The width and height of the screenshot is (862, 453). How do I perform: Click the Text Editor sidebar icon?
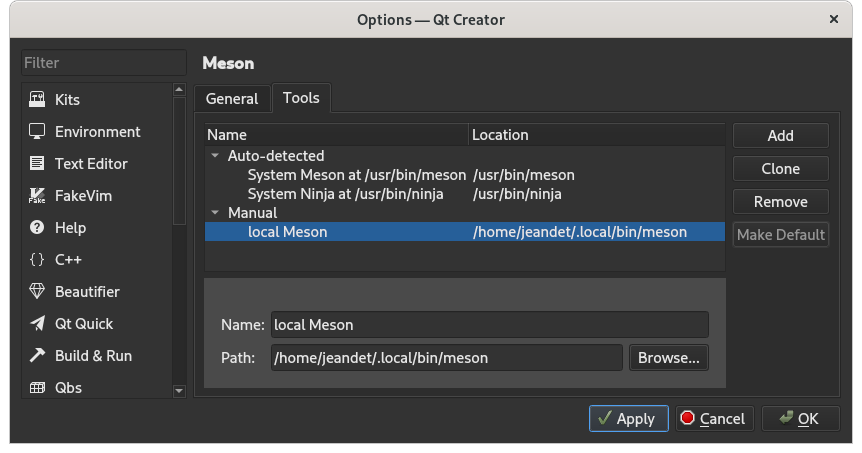[x=37, y=164]
